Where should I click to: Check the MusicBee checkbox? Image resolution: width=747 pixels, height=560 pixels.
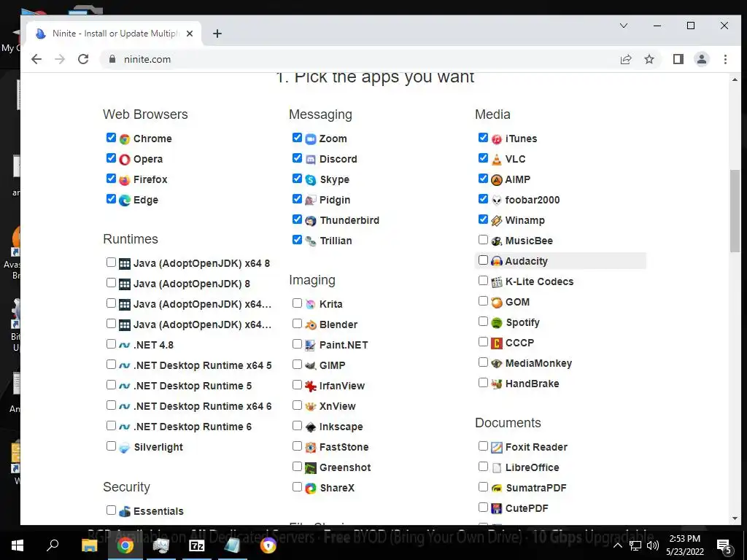pyautogui.click(x=483, y=239)
